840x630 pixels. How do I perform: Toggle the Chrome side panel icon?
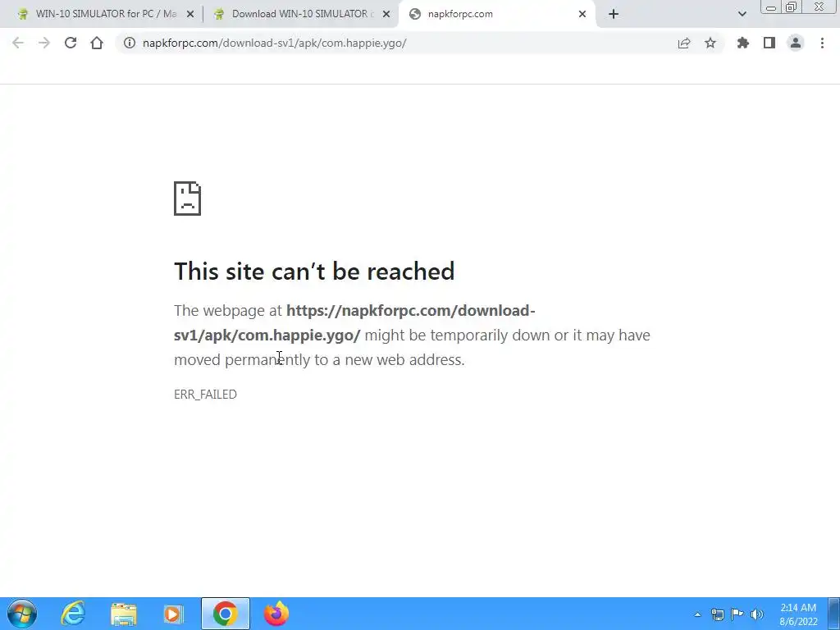[x=769, y=43]
